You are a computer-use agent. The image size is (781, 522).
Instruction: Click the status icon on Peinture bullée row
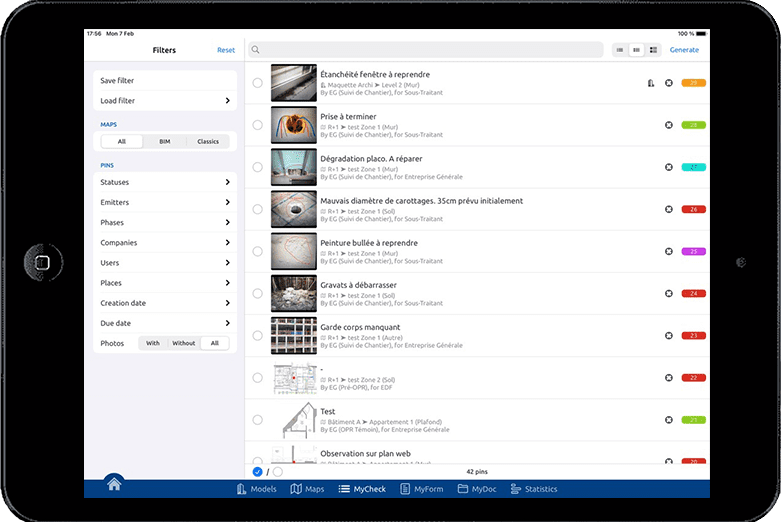tap(669, 252)
